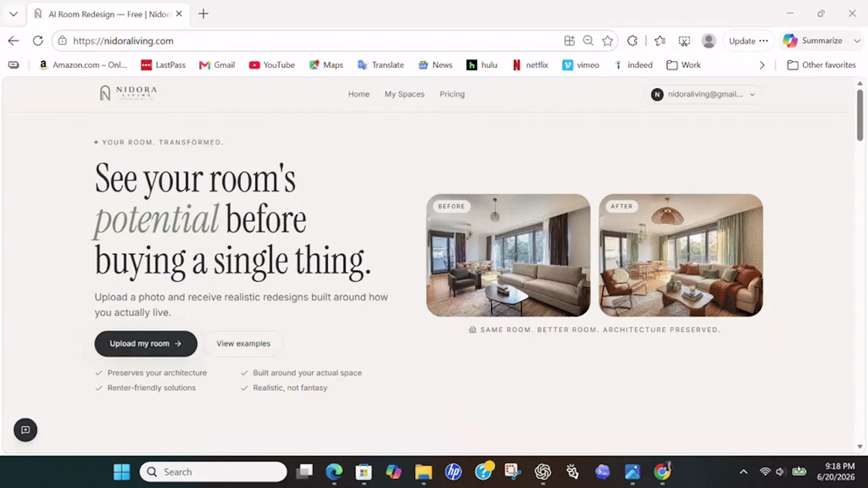Show more bookmarks overflow arrow
Image resolution: width=868 pixels, height=488 pixels.
click(x=762, y=65)
